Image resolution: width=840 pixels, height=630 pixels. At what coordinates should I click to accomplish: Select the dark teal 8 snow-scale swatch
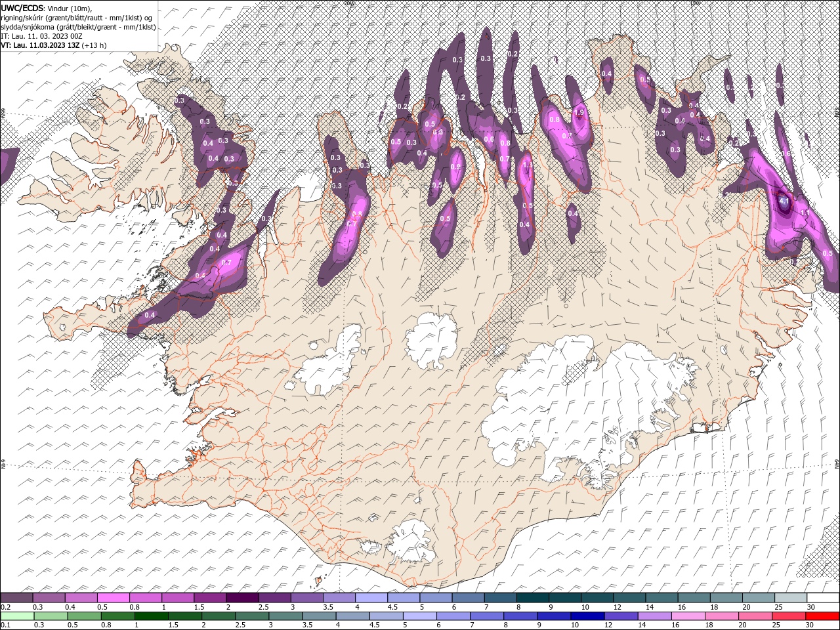click(x=532, y=598)
